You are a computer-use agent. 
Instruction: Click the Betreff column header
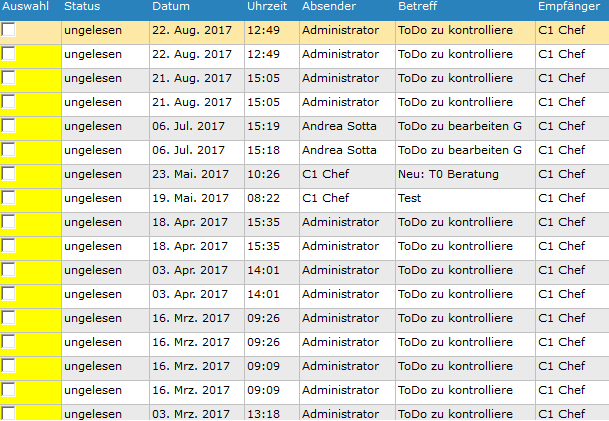[x=418, y=6]
